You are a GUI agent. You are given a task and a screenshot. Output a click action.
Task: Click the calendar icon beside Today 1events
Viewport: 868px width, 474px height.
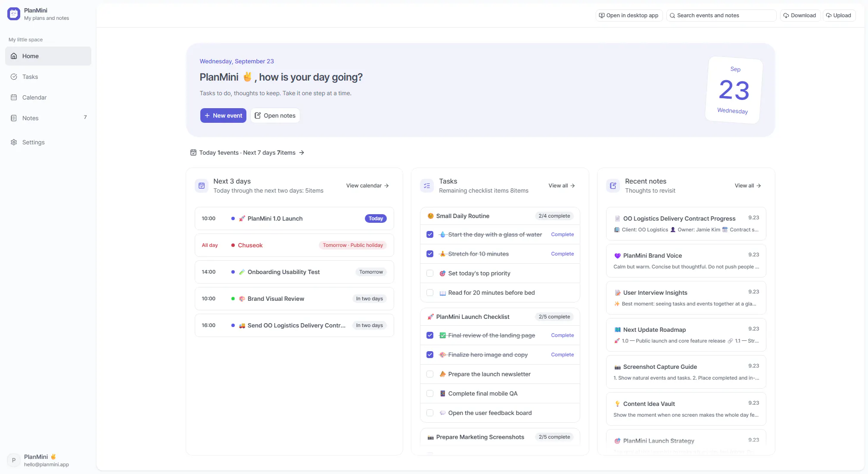[x=193, y=153]
